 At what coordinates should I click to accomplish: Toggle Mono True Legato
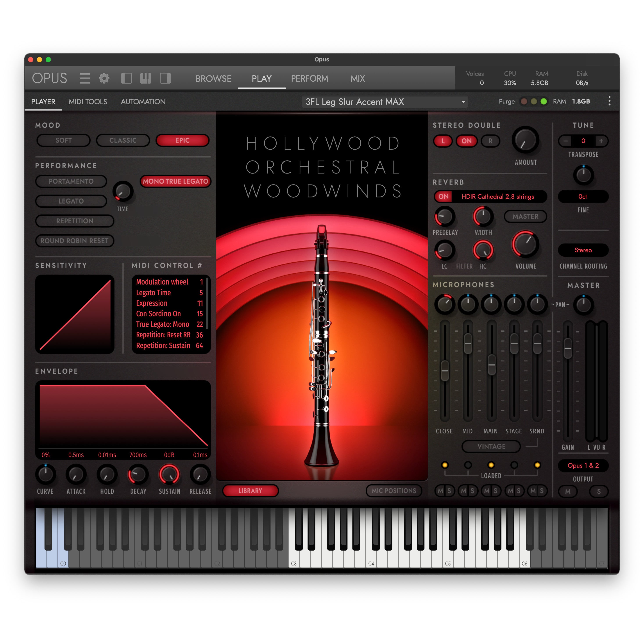coord(175,181)
